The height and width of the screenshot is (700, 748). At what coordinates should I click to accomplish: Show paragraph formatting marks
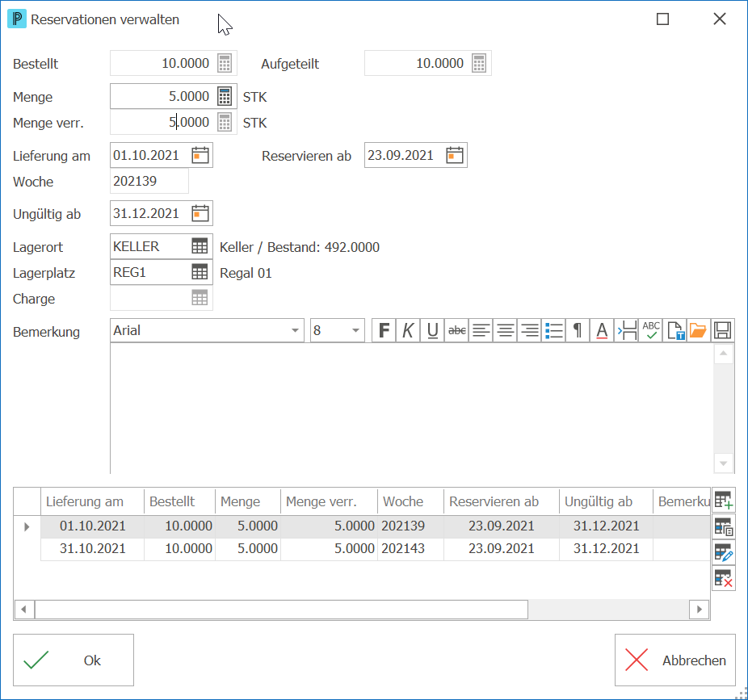point(578,330)
